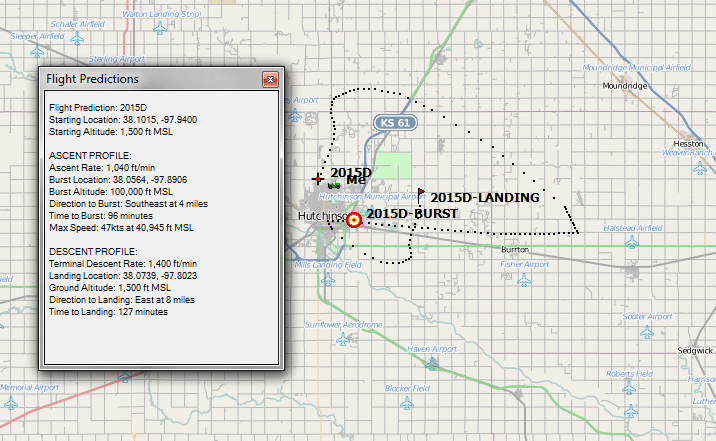Click the Mills Landing Field airplane icon

(x=328, y=279)
